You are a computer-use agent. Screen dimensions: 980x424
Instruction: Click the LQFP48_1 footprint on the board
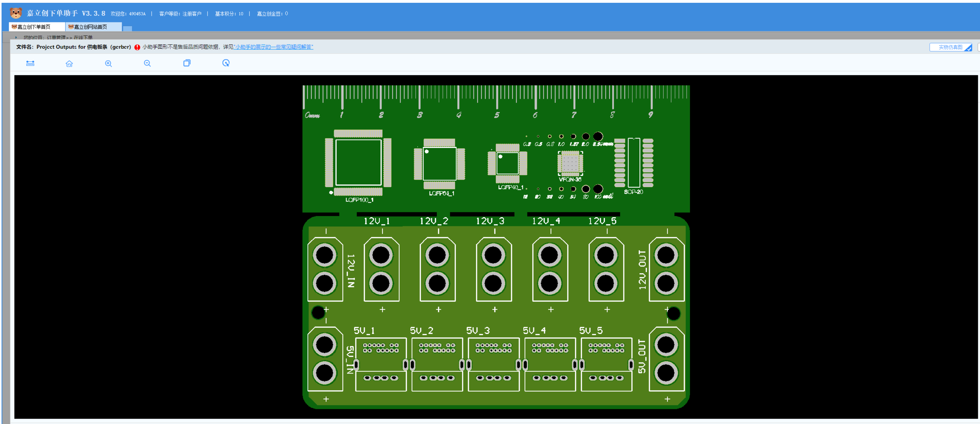507,164
